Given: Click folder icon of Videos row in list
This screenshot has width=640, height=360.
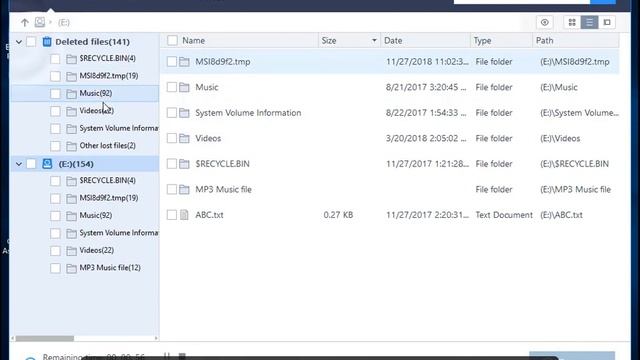Looking at the screenshot, I should tap(184, 138).
